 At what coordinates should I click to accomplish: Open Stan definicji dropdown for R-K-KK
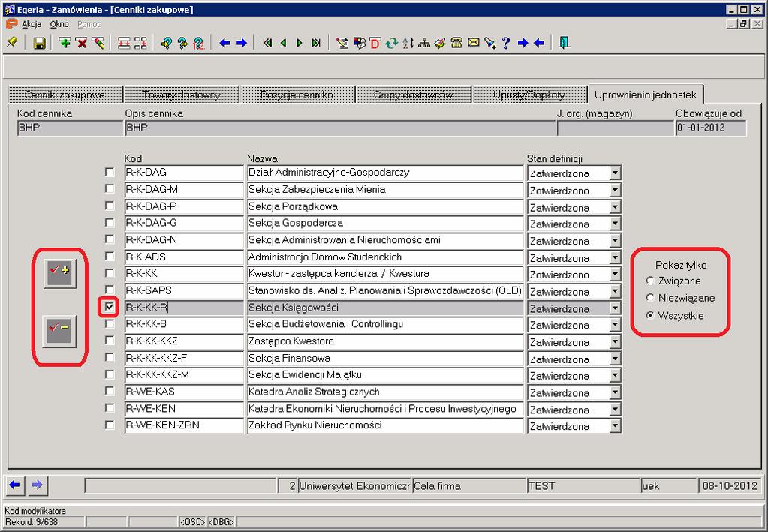point(615,275)
